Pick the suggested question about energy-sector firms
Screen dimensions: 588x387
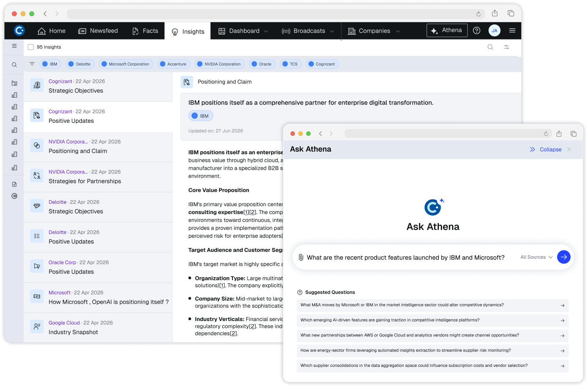click(433, 351)
